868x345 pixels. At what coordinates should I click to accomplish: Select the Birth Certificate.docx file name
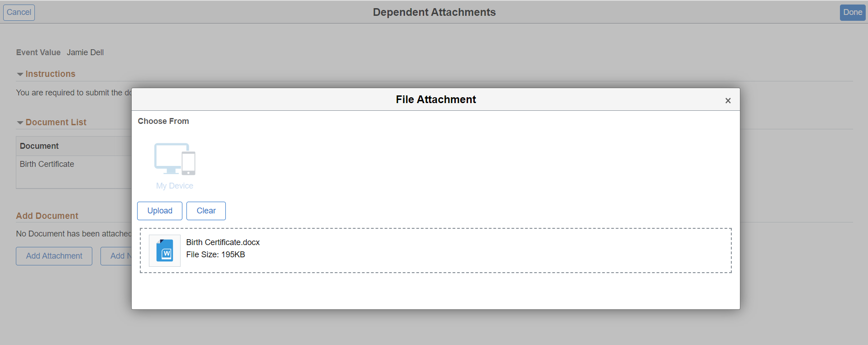coord(223,242)
